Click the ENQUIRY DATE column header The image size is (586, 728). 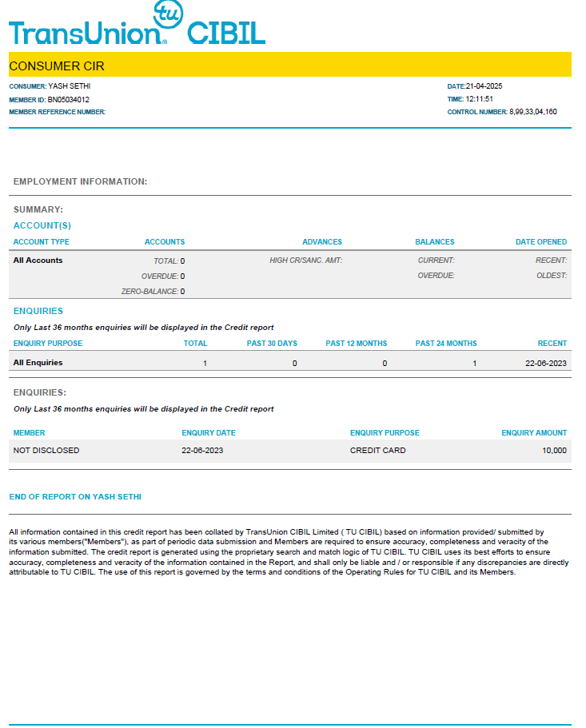click(209, 432)
